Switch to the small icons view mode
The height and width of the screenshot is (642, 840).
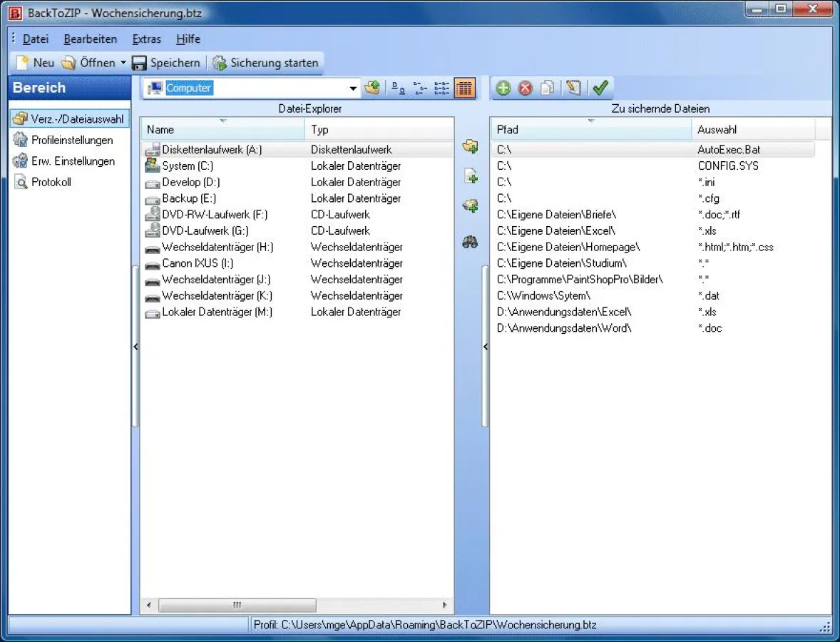tap(419, 87)
